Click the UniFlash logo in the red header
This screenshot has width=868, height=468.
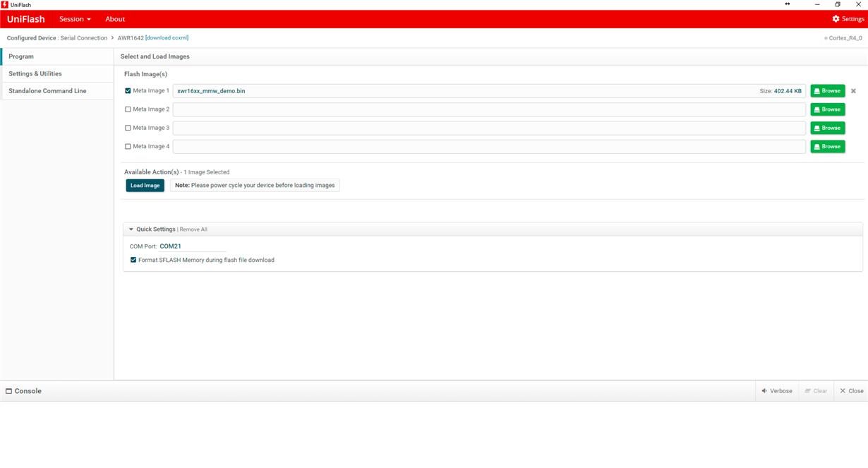(26, 19)
